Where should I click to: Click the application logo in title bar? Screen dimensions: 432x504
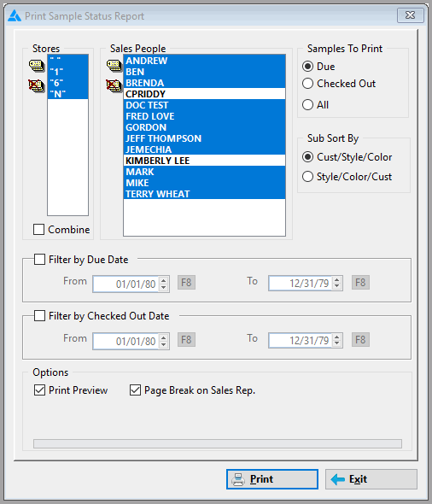(15, 15)
